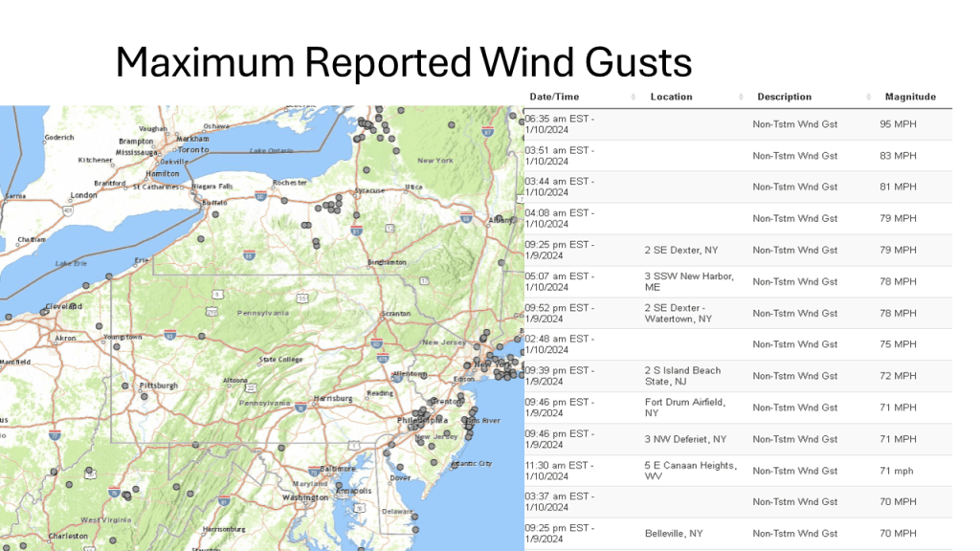Click the Location column header text
Screen dimensions: 980x551
tap(670, 97)
